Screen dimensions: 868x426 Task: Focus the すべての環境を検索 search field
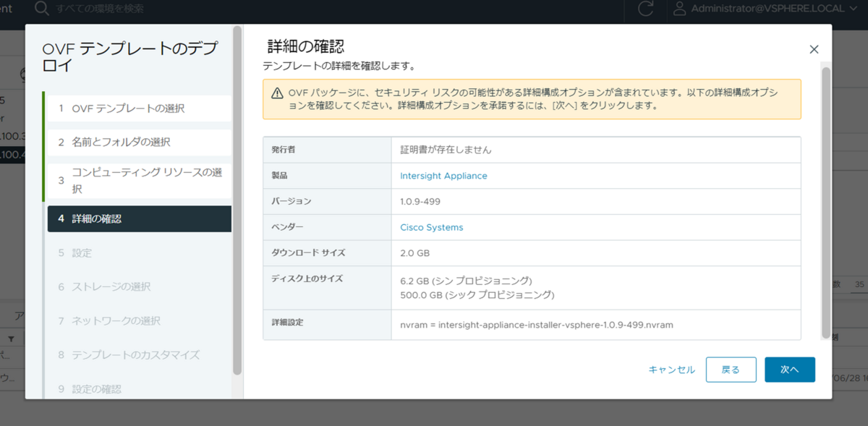[x=100, y=9]
